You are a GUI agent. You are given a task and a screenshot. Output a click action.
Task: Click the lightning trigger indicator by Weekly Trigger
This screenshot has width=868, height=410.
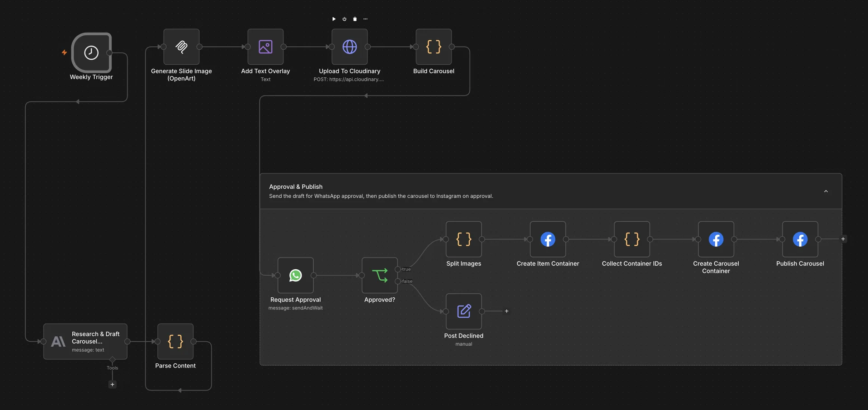tap(64, 52)
